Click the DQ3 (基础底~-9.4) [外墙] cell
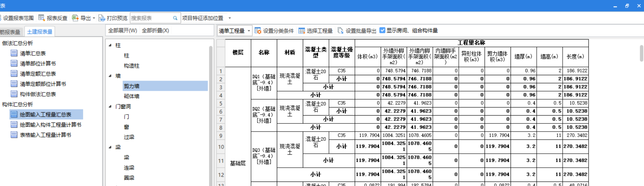This screenshot has height=186, width=644. (x=264, y=156)
